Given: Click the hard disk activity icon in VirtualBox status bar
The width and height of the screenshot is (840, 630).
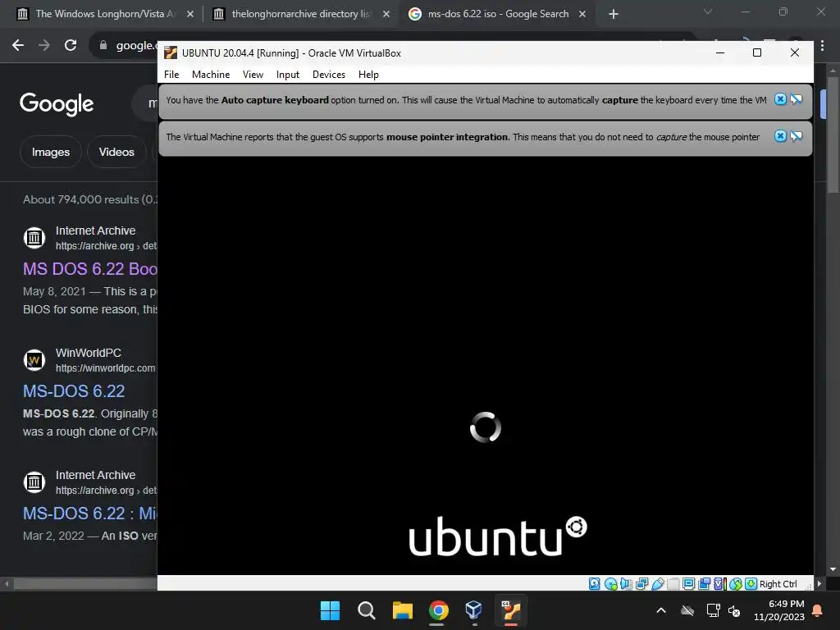Looking at the screenshot, I should coord(594,584).
